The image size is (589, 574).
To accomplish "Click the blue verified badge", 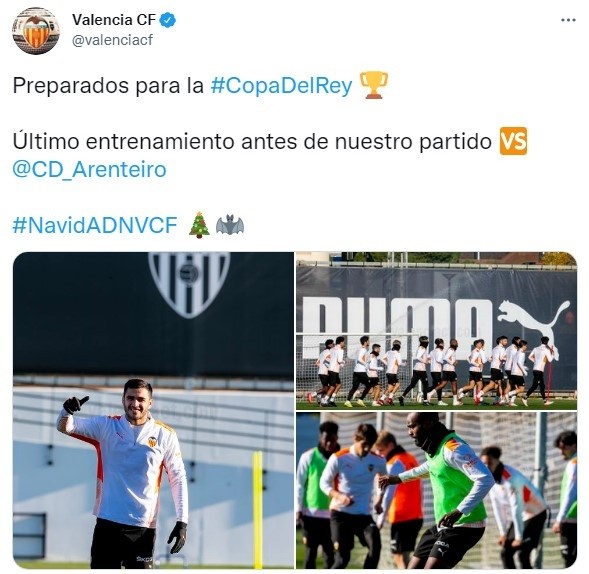I will (x=168, y=20).
